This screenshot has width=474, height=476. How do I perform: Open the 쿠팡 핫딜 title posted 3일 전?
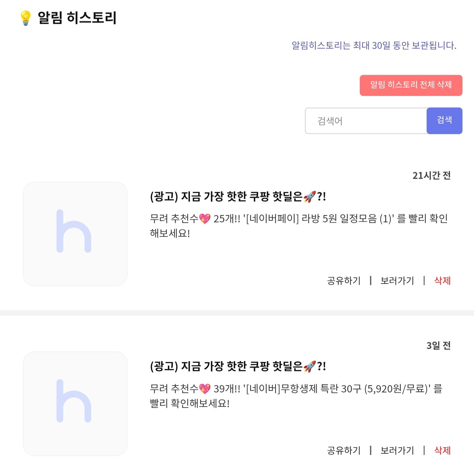point(238,366)
